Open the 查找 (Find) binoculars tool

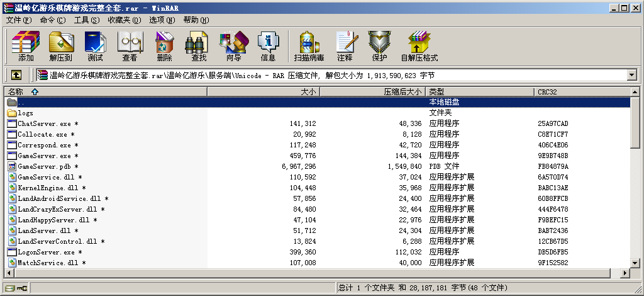pos(199,47)
